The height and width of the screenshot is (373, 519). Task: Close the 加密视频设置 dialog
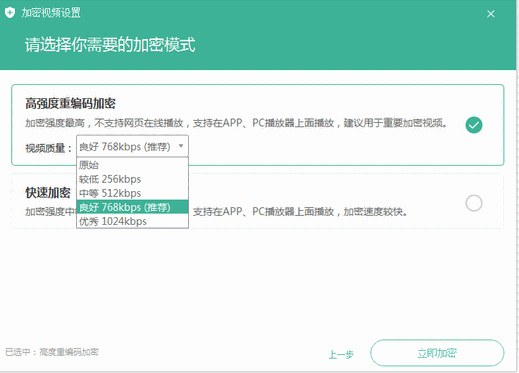coord(490,14)
